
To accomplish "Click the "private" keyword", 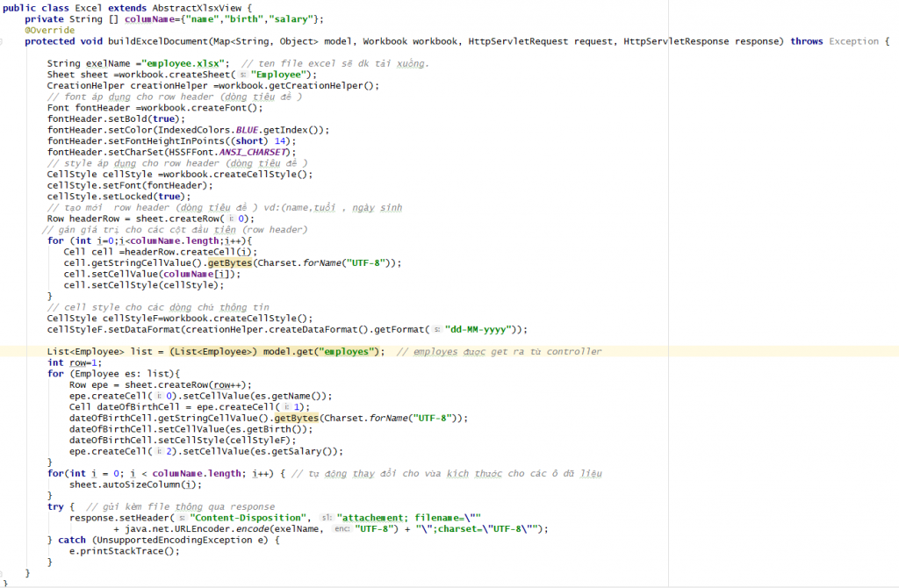I will 44,19.
